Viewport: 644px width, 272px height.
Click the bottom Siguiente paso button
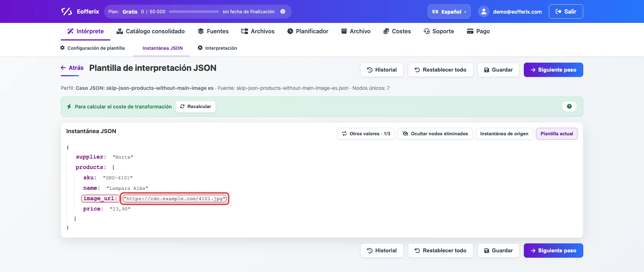coord(553,251)
